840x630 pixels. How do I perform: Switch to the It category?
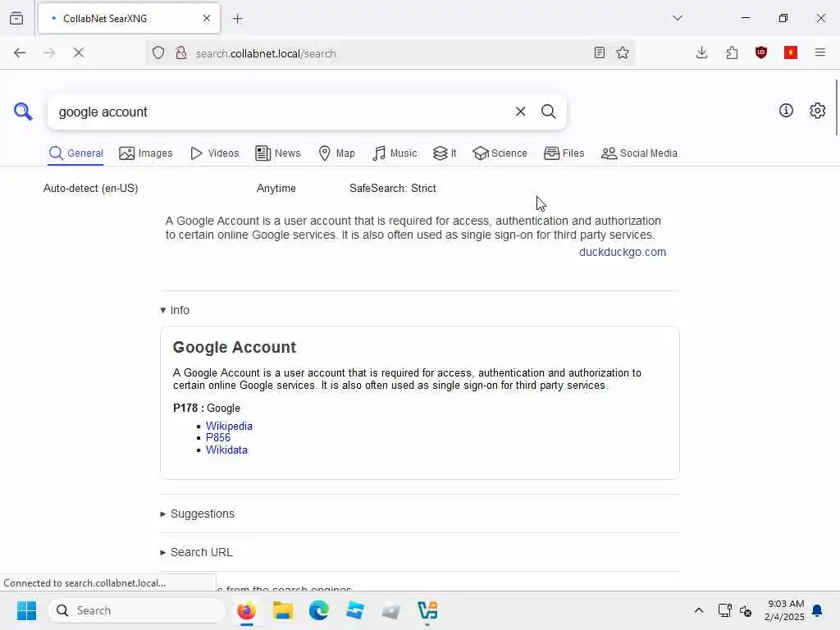445,153
